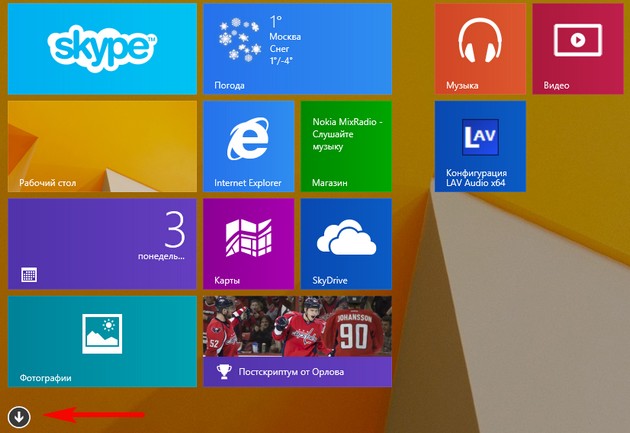Open the Погода weather tile

(x=297, y=49)
